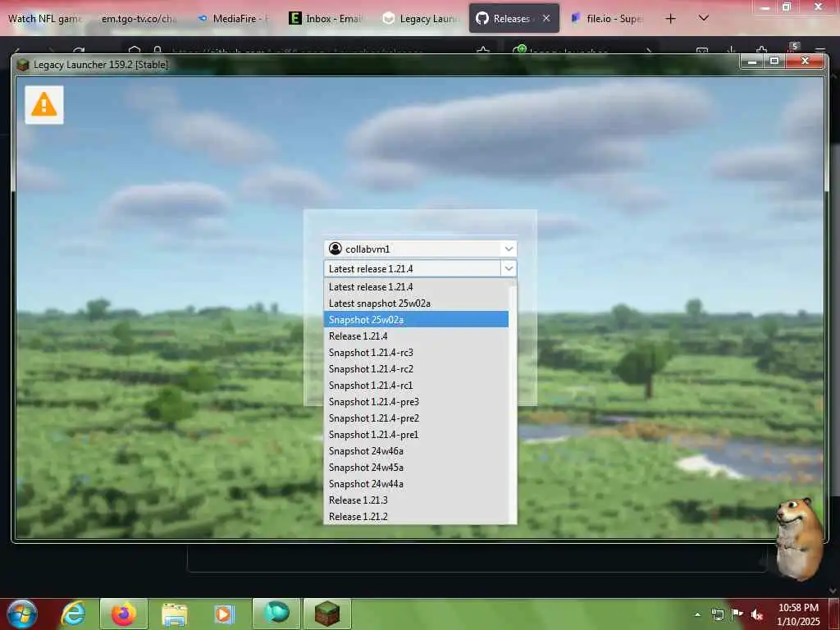Image resolution: width=840 pixels, height=630 pixels.
Task: Collapse the version dropdown arrow
Action: (x=509, y=268)
